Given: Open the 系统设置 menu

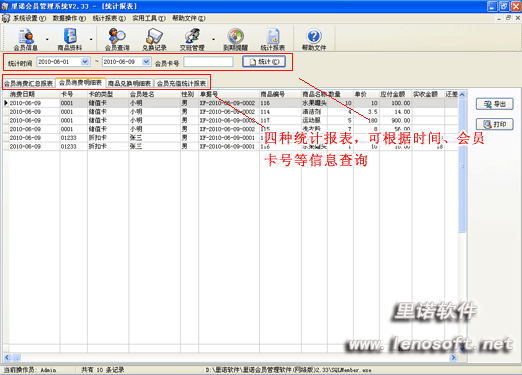Looking at the screenshot, I should (29, 18).
